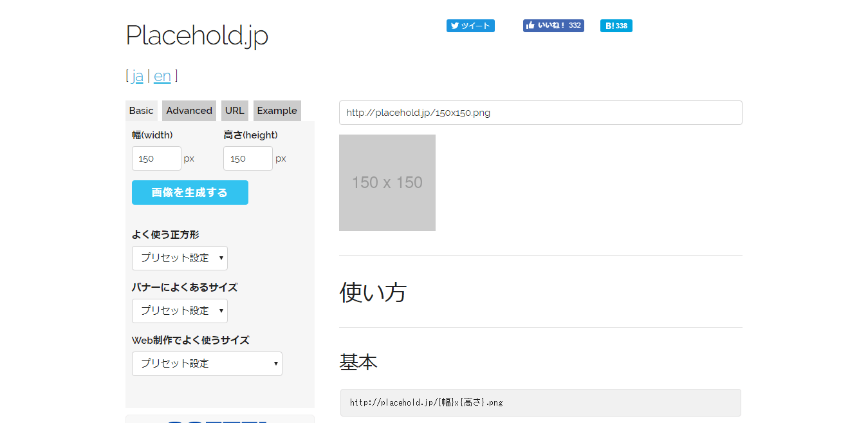Image resolution: width=868 pixels, height=423 pixels.
Task: Click the Facebook いいね! like icon
Action: pos(553,26)
